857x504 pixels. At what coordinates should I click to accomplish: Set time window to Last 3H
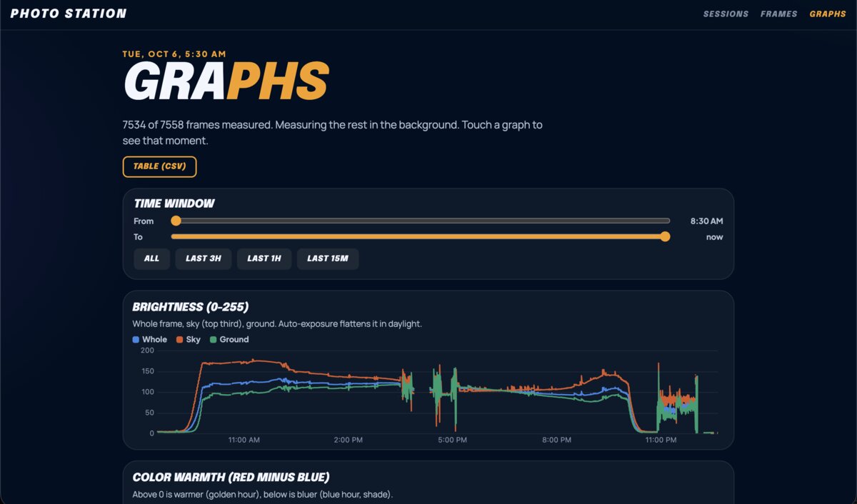pyautogui.click(x=204, y=258)
